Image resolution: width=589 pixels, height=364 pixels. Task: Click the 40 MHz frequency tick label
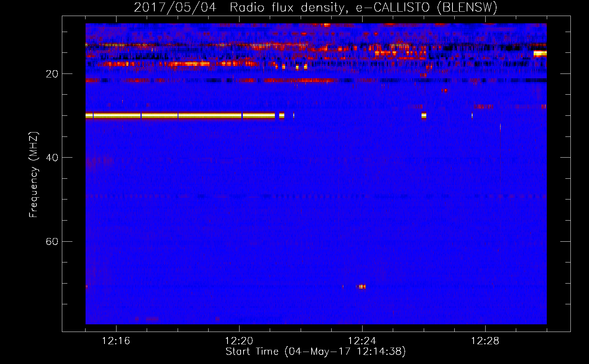[x=52, y=158]
